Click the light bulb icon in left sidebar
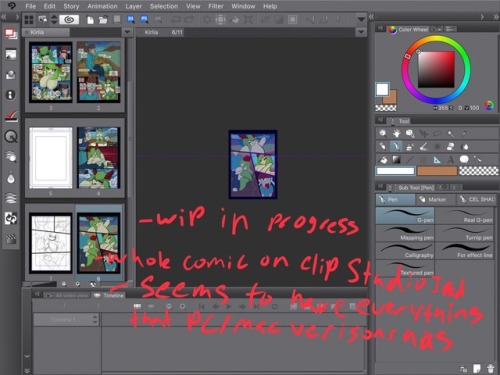 (x=11, y=178)
